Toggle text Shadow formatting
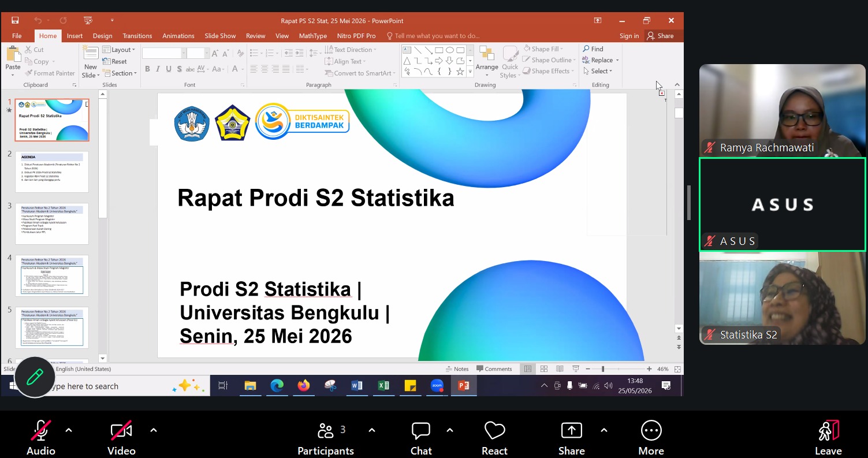This screenshot has width=868, height=458. pos(179,69)
